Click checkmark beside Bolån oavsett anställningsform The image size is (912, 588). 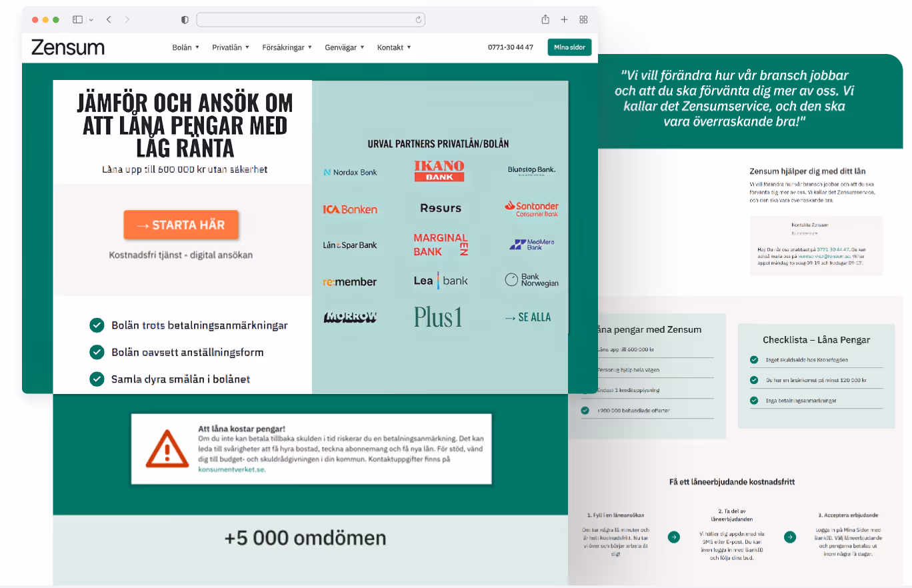(97, 352)
